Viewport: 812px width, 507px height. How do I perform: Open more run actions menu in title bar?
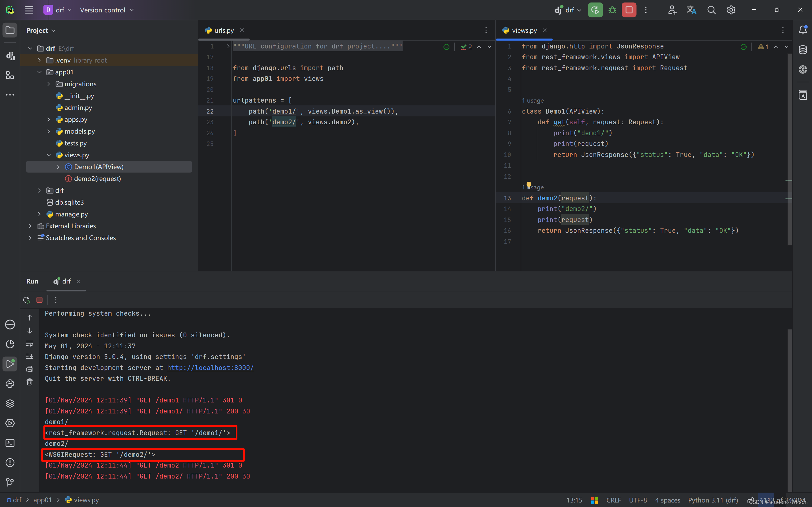pos(646,10)
